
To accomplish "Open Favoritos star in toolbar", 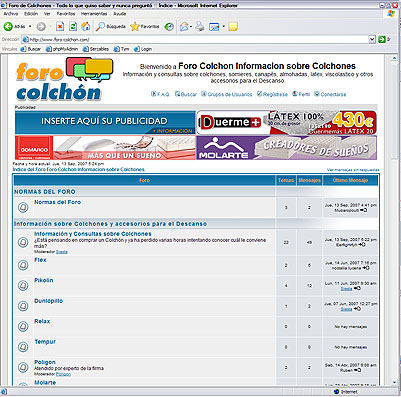I will point(145,26).
